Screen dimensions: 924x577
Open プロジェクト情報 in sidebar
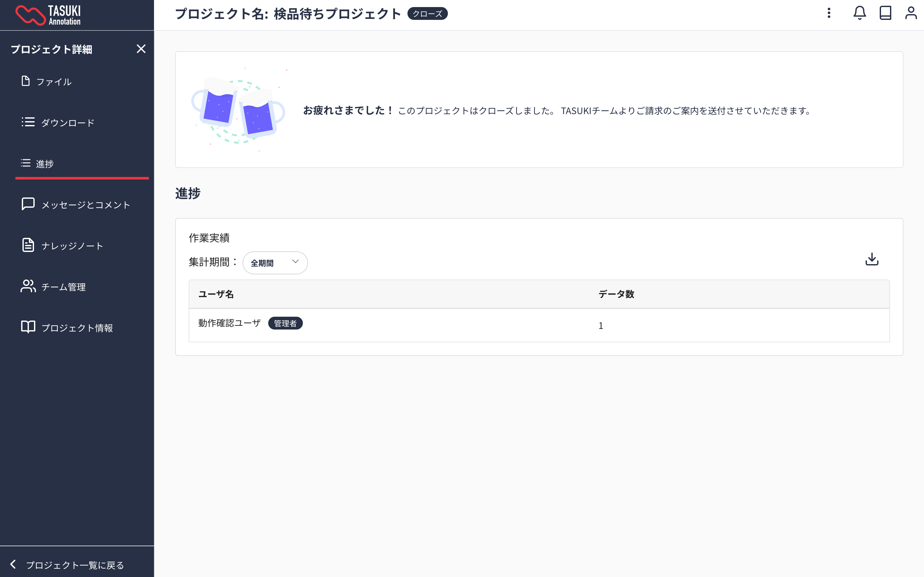tap(77, 328)
